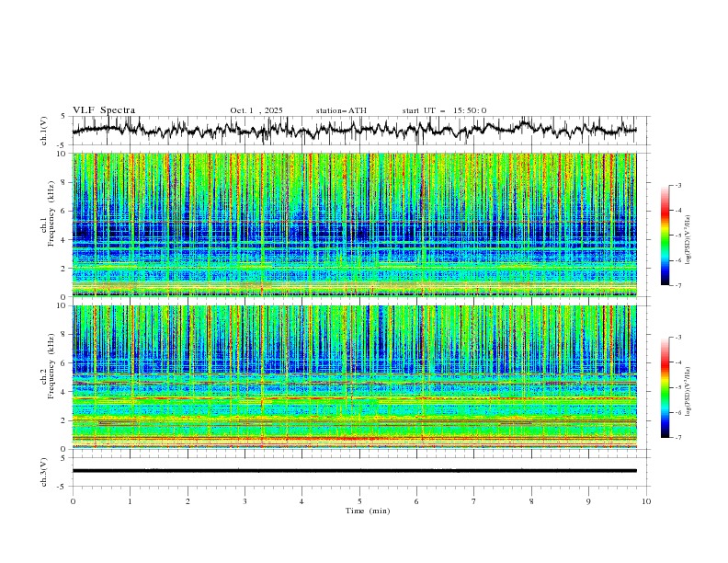The width and height of the screenshot is (728, 563).
Task: Click the "ch.3(V)" axis label
Action: (44, 472)
